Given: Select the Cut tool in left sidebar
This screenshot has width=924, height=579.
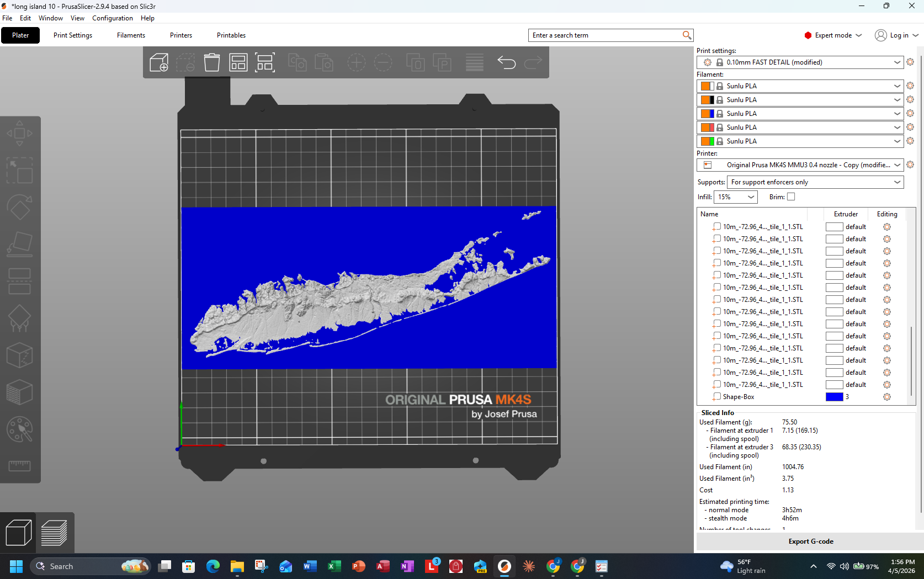Looking at the screenshot, I should pos(19,281).
